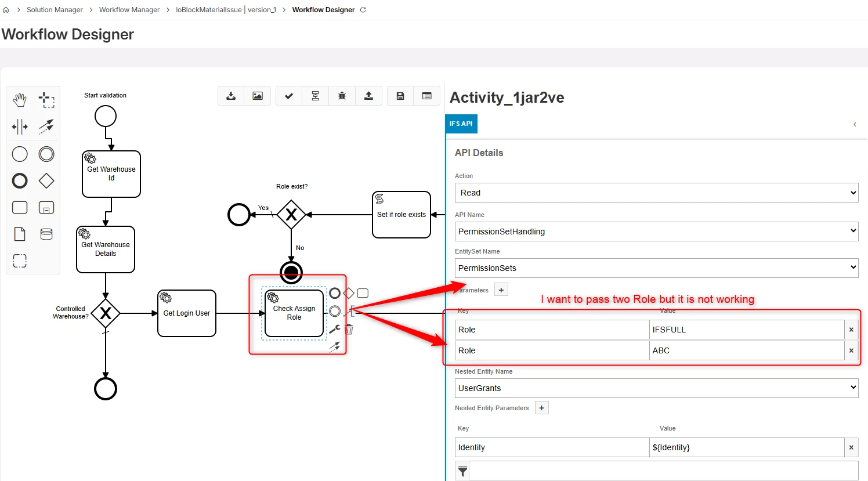Viewport: 868px width, 481px height.
Task: Save the workflow with the floppy icon
Action: [x=400, y=96]
